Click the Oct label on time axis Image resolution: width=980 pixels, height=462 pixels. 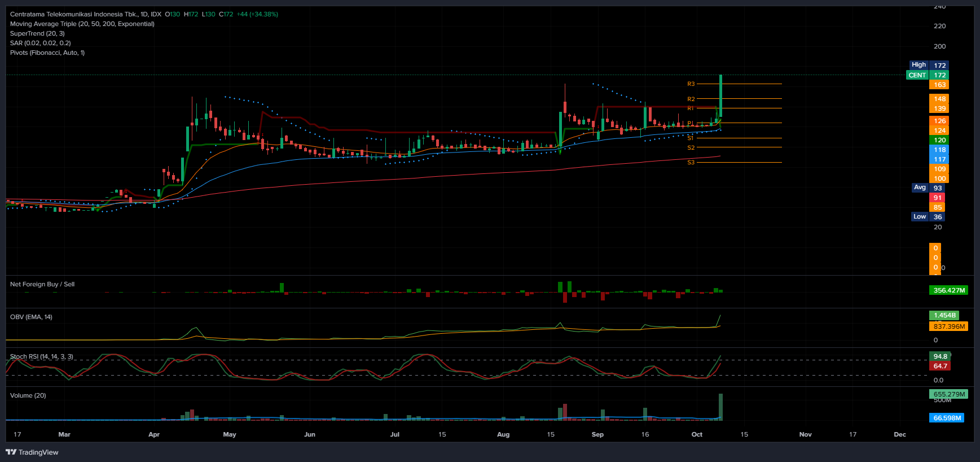697,434
